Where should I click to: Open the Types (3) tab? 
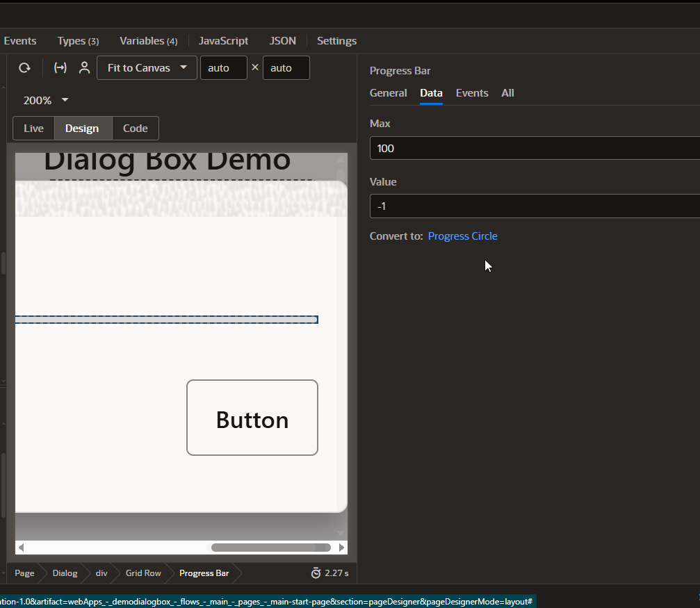tap(78, 41)
